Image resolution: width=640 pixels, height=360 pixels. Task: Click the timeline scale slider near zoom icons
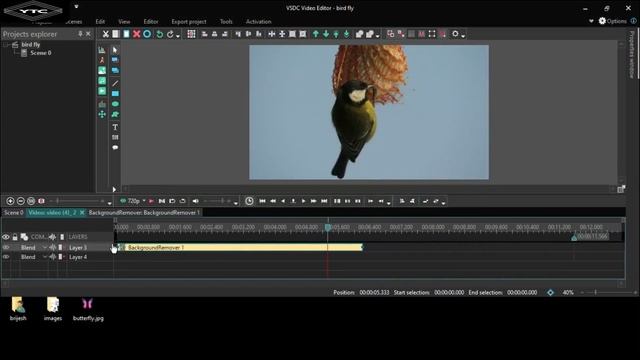click(x=78, y=201)
